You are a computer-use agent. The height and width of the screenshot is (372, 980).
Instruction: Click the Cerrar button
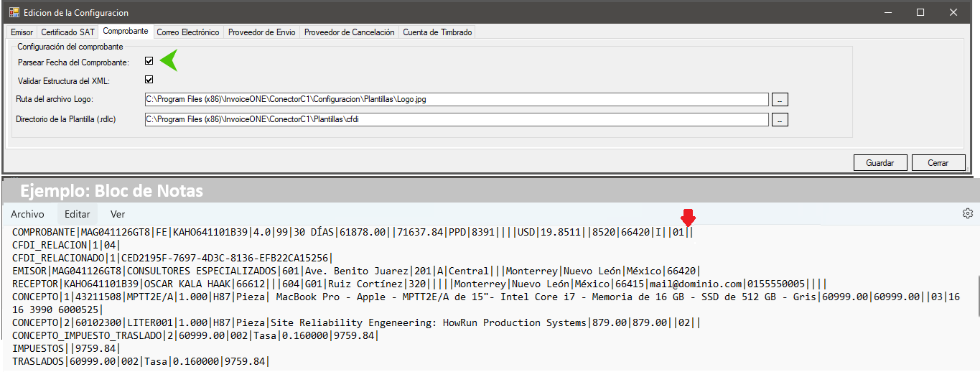tap(938, 163)
